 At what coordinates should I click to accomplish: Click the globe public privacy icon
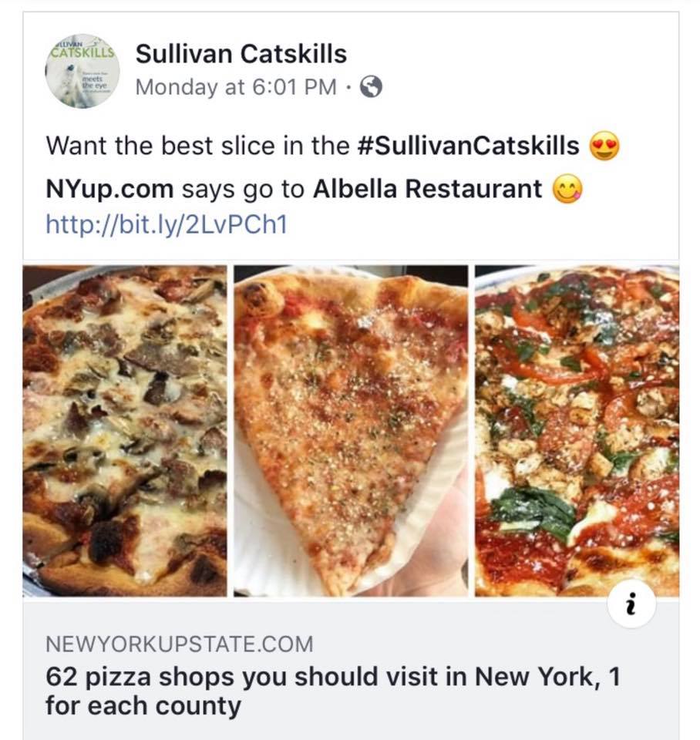371,87
